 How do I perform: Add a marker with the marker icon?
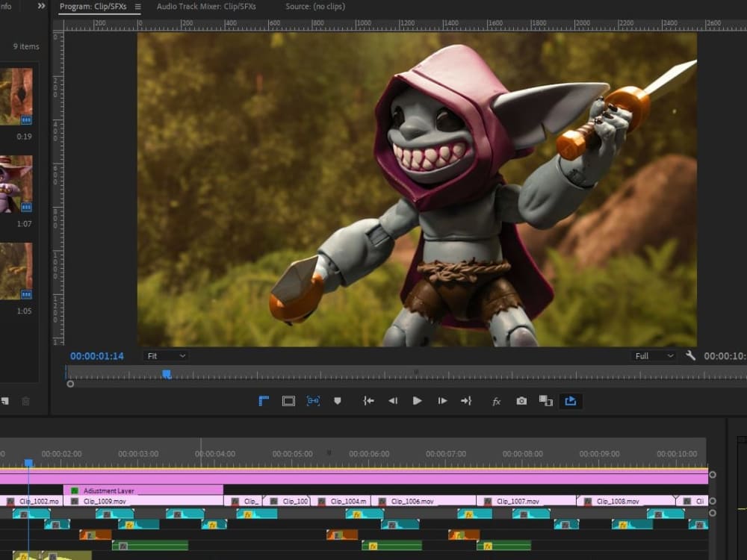tap(338, 401)
